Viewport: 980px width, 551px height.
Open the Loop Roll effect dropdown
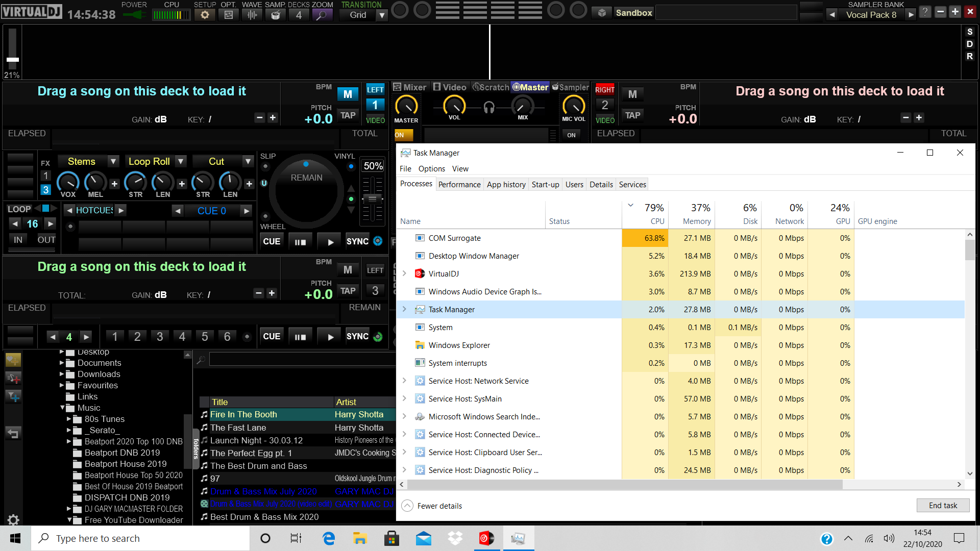pos(181,161)
